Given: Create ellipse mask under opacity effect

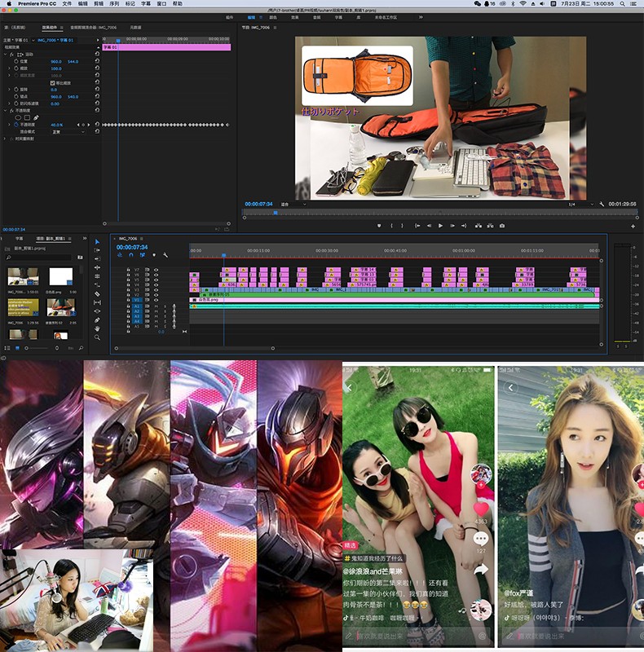Looking at the screenshot, I should [x=18, y=117].
